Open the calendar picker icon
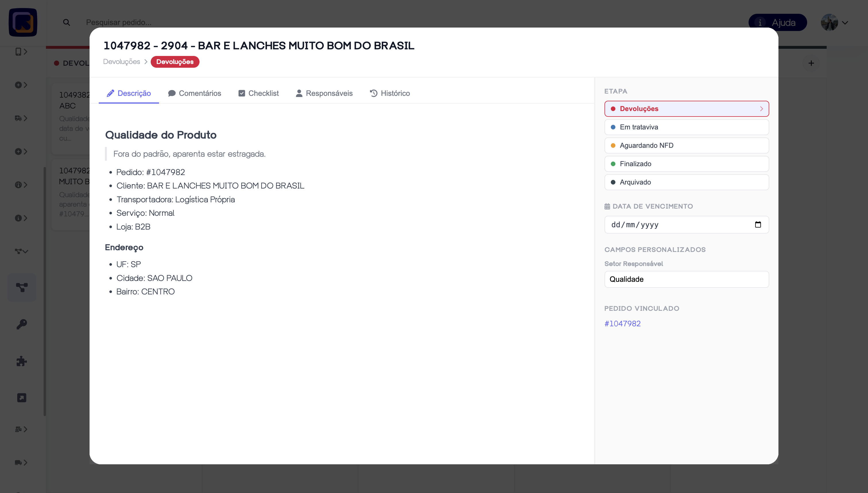Screen dimensions: 868x493 click(x=758, y=224)
